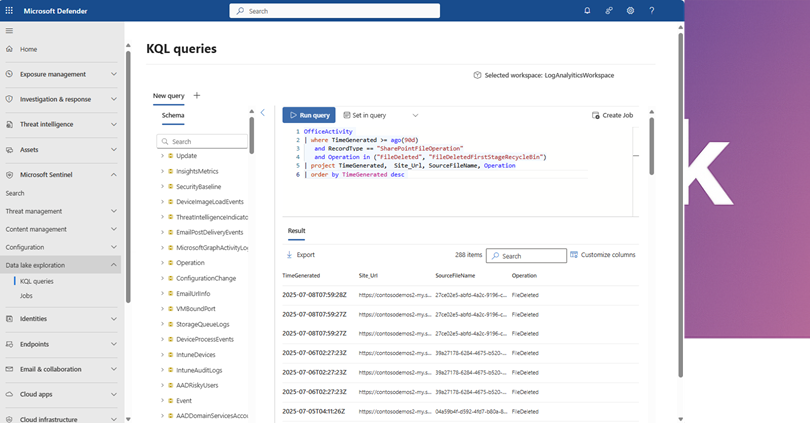
Task: Click the Cloud infrastructure icon
Action: pyautogui.click(x=9, y=419)
